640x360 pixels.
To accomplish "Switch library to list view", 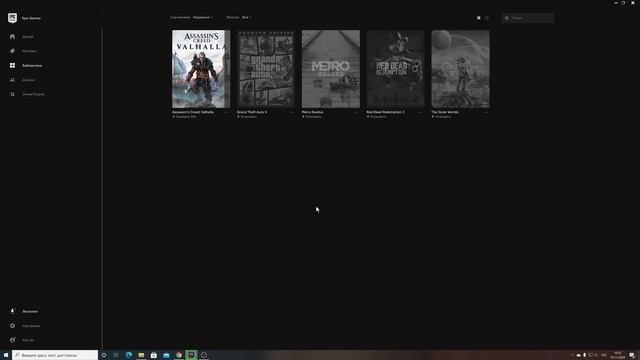I will (487, 18).
